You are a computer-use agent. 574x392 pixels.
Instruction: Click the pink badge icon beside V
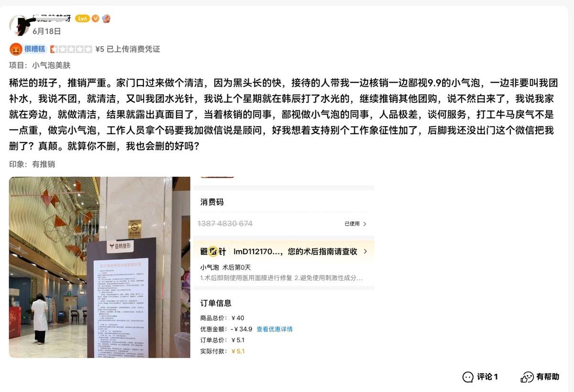106,18
